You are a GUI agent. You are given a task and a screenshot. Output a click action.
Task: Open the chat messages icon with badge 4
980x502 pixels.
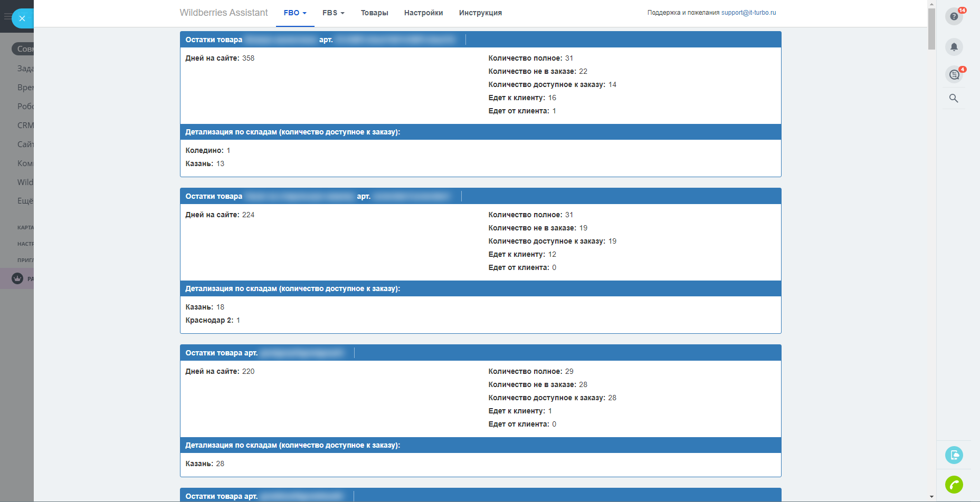pyautogui.click(x=954, y=74)
